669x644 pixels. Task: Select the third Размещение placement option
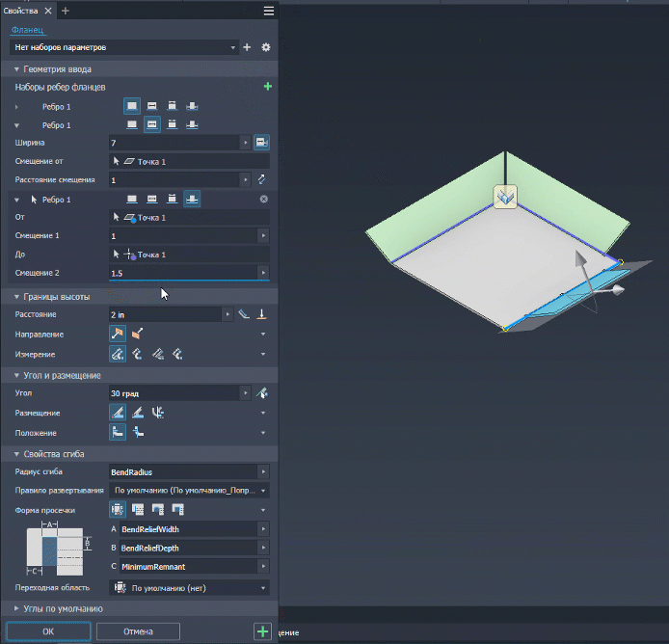point(158,413)
